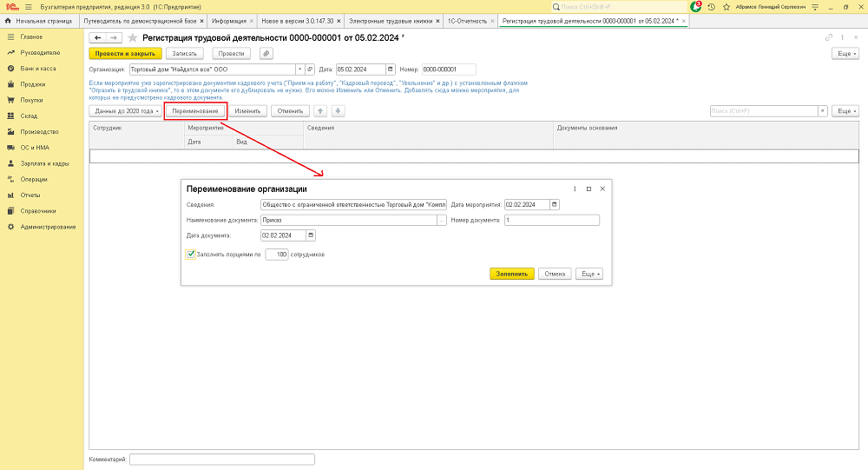868x470 pixels.
Task: Go back using the left arrow button
Action: [98, 38]
